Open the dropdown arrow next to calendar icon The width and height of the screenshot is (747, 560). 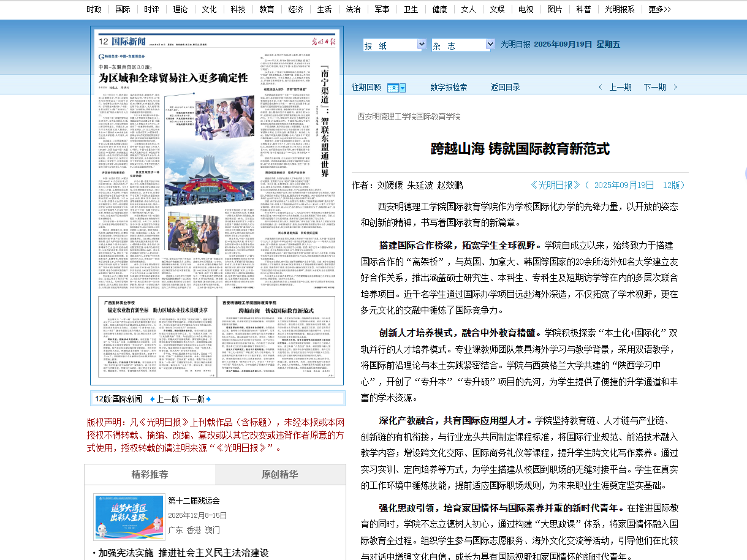[403, 88]
